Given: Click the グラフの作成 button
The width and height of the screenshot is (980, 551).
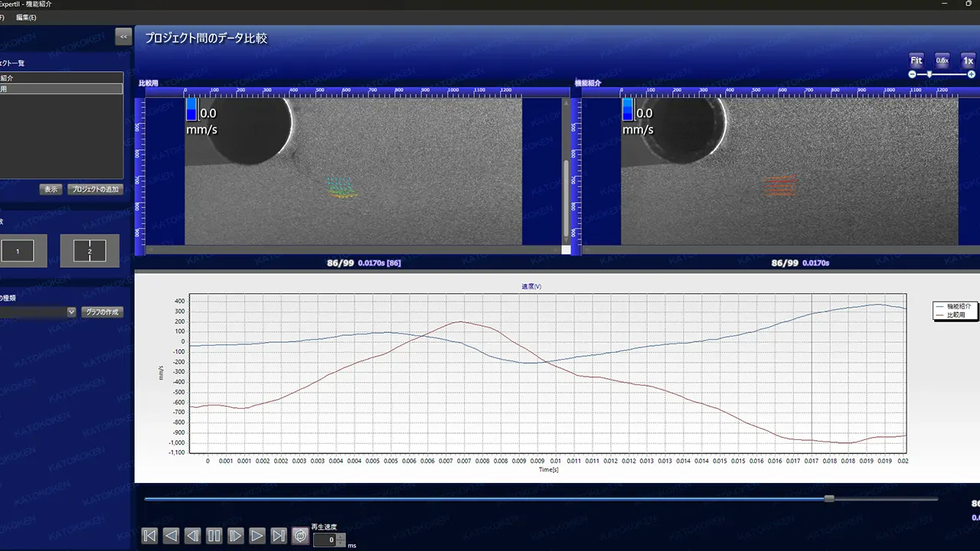Looking at the screenshot, I should click(x=103, y=312).
